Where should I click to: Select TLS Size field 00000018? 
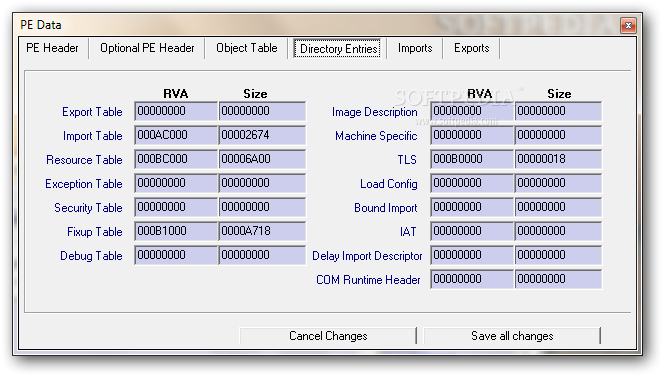coord(558,159)
